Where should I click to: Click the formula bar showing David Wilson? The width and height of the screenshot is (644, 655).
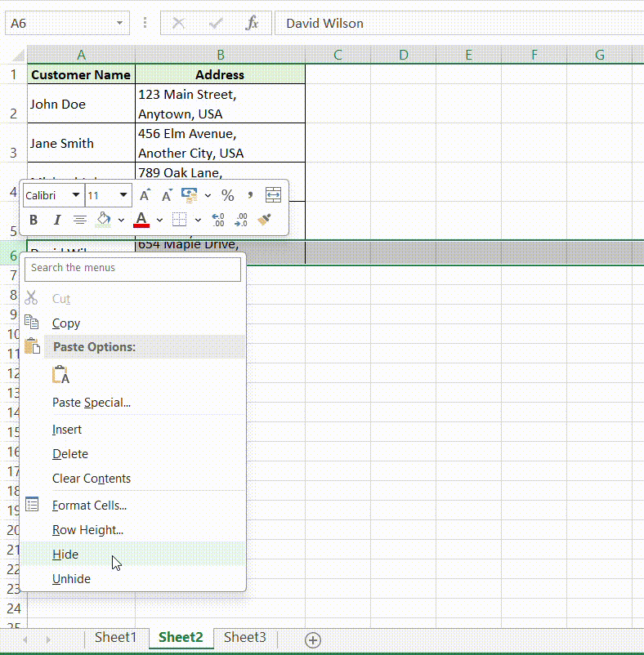point(458,23)
